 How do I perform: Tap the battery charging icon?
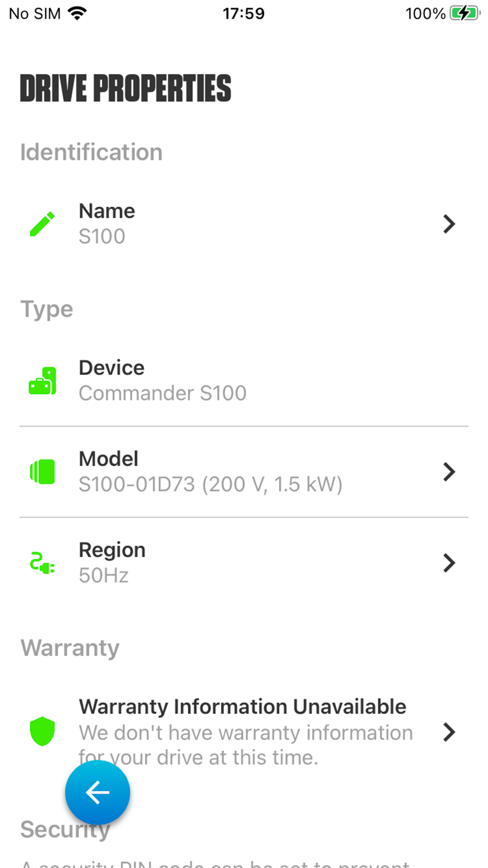click(464, 13)
